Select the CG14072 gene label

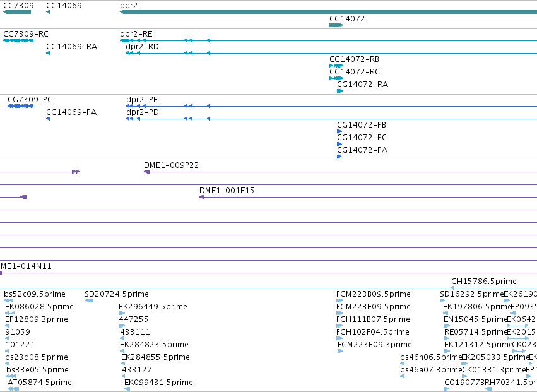[347, 18]
